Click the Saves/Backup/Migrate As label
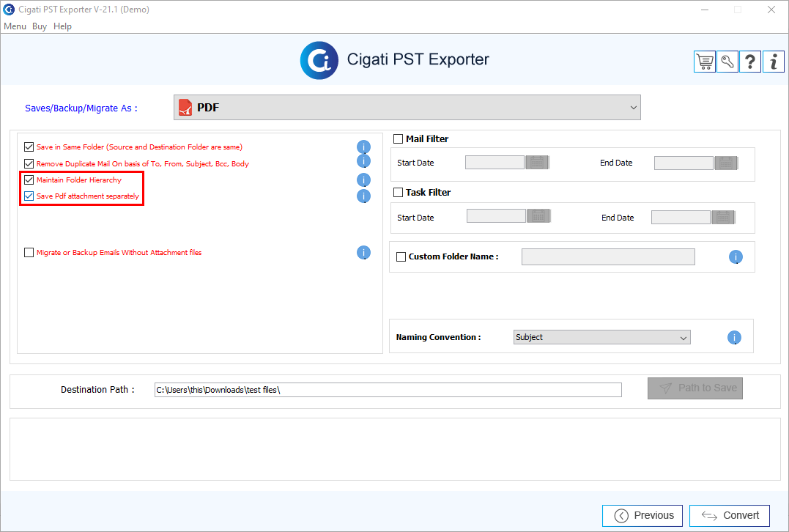The height and width of the screenshot is (532, 789). point(81,108)
